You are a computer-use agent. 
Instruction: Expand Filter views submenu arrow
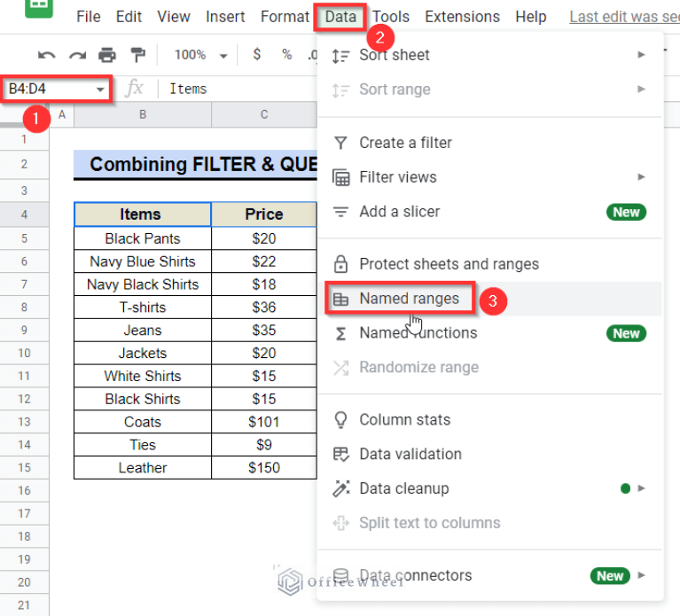(x=641, y=177)
